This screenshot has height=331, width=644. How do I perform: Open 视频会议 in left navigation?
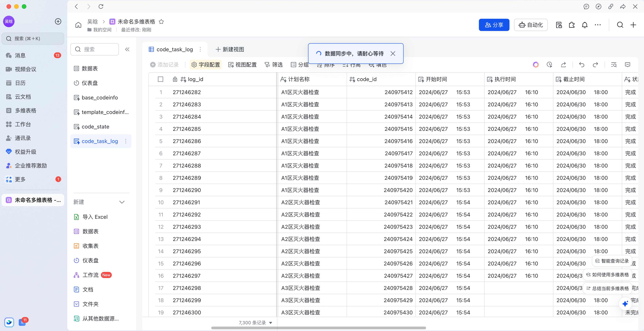click(33, 69)
